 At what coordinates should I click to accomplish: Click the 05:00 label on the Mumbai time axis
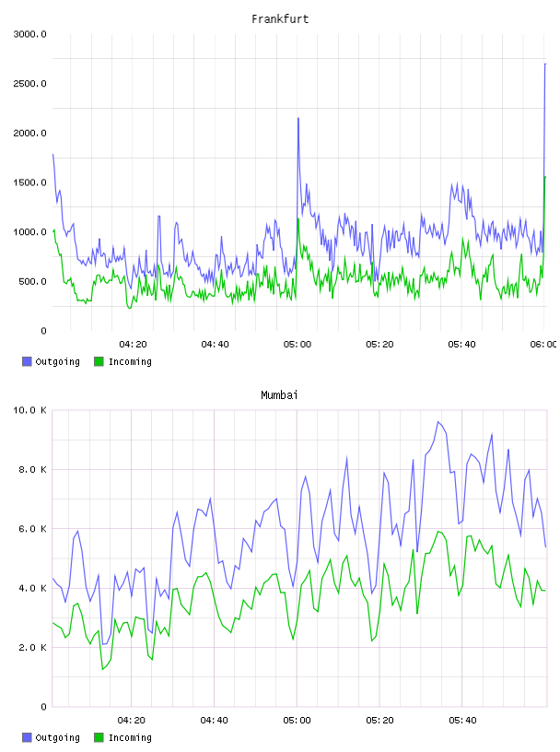(x=297, y=721)
